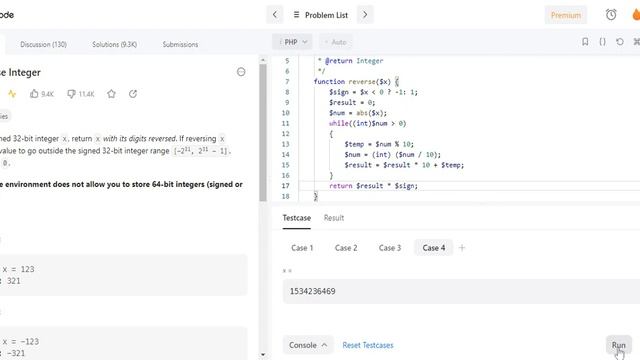
Task: Toggle the Auto option
Action: [x=335, y=42]
